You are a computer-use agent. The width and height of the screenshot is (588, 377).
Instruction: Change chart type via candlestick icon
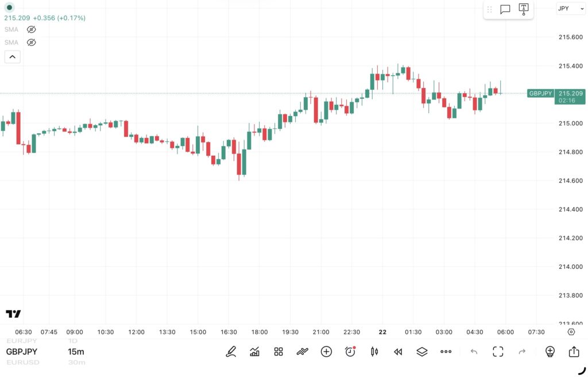(x=374, y=352)
